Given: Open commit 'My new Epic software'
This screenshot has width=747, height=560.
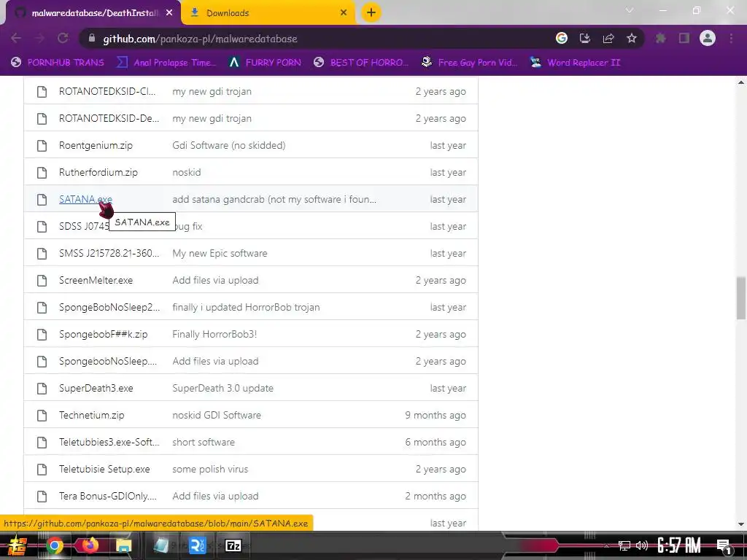Looking at the screenshot, I should click(220, 253).
